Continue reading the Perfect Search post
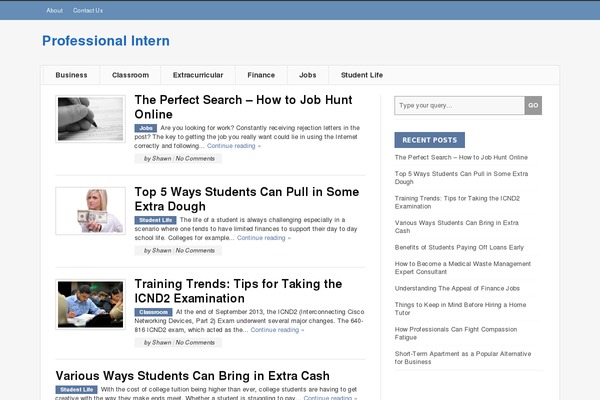600x400 pixels. 234,146
